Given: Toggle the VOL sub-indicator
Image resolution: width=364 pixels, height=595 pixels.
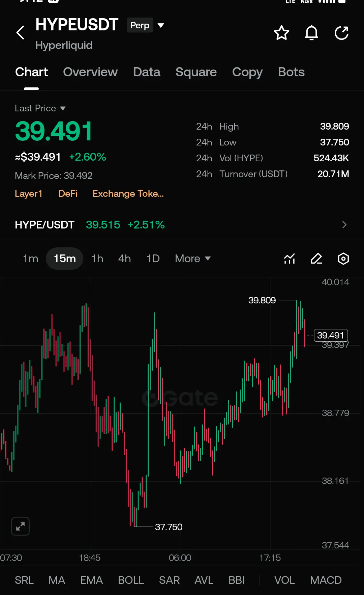Looking at the screenshot, I should (284, 580).
